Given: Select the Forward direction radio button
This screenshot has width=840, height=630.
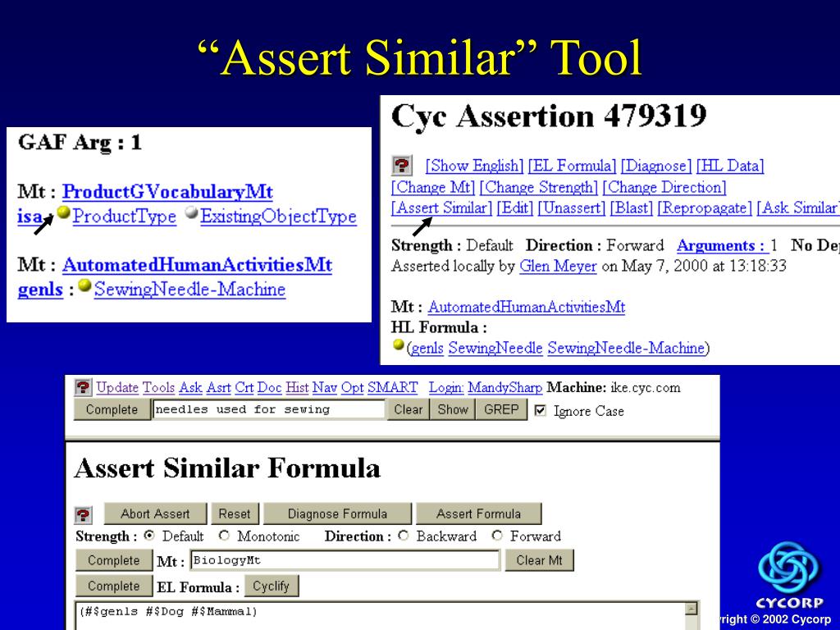Looking at the screenshot, I should [498, 535].
